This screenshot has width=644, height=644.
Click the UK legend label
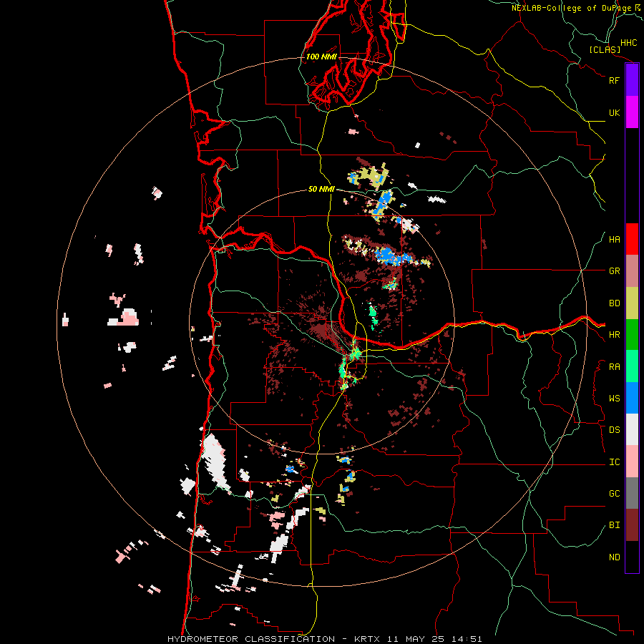(614, 112)
